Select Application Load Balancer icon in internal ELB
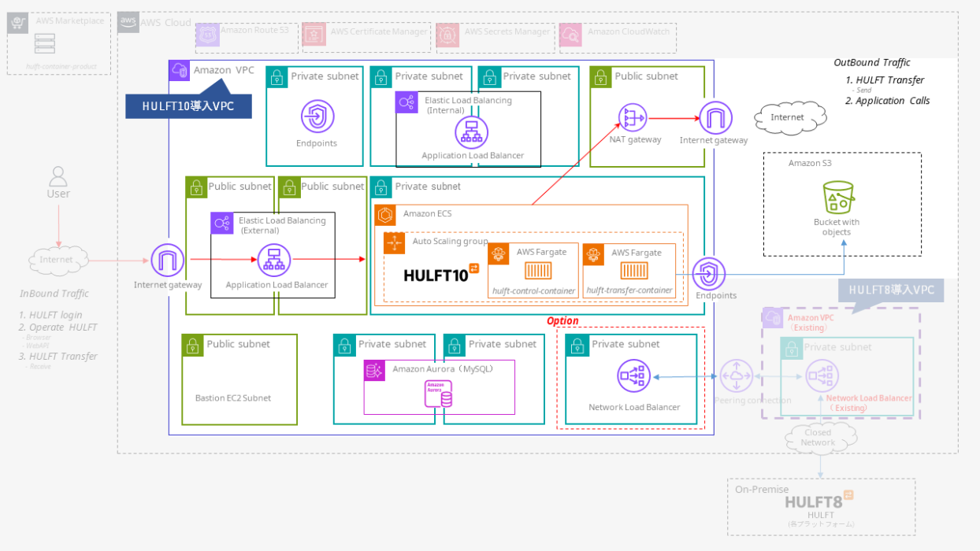This screenshot has width=980, height=551. (x=472, y=132)
